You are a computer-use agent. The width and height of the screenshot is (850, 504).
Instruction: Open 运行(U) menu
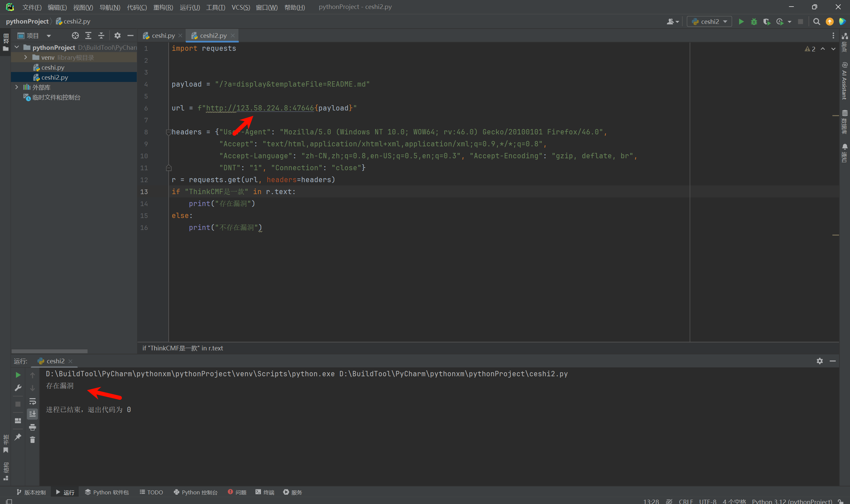pos(190,7)
